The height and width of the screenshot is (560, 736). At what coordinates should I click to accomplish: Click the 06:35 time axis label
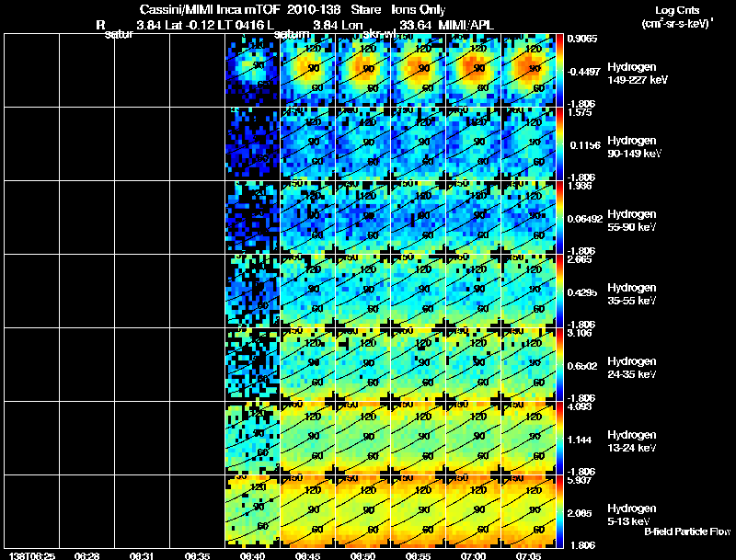click(197, 556)
